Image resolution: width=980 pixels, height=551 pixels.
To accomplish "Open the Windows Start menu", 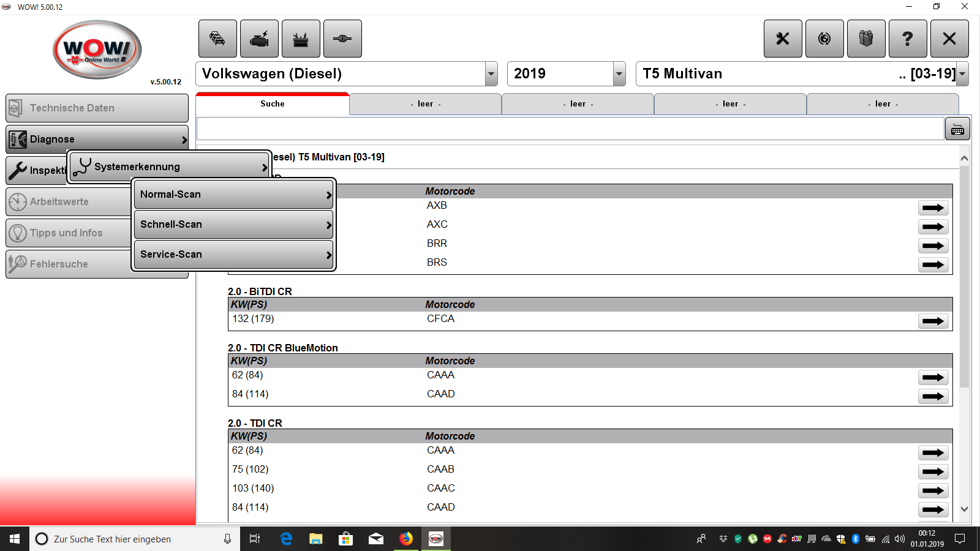I will coord(15,539).
